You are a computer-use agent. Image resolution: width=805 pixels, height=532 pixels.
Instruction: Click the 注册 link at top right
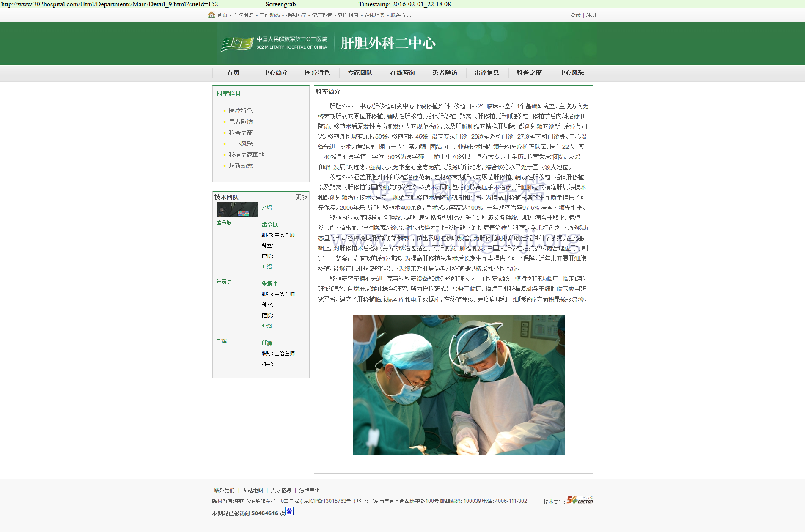591,15
